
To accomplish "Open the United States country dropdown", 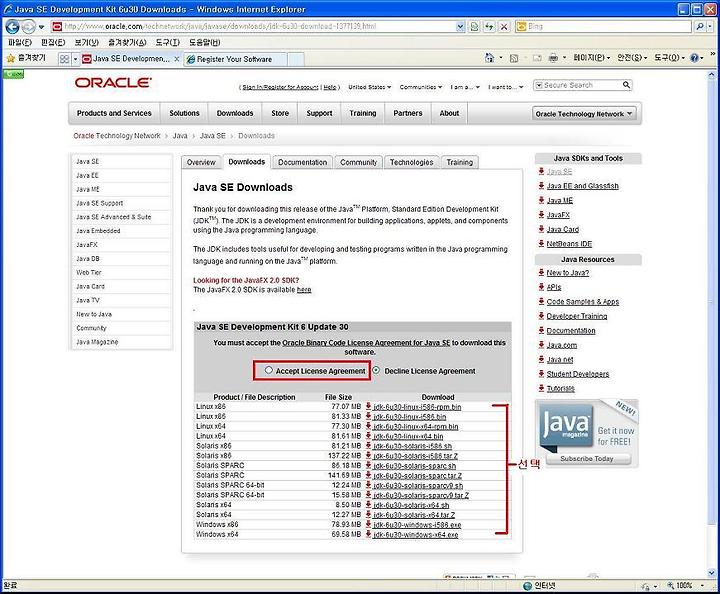I will [x=370, y=87].
